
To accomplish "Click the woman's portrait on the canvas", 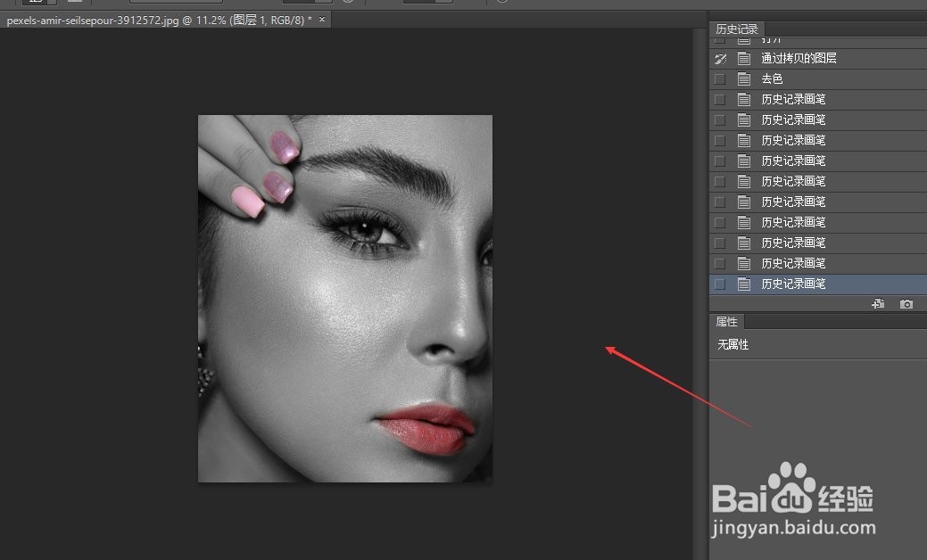I will coord(345,299).
